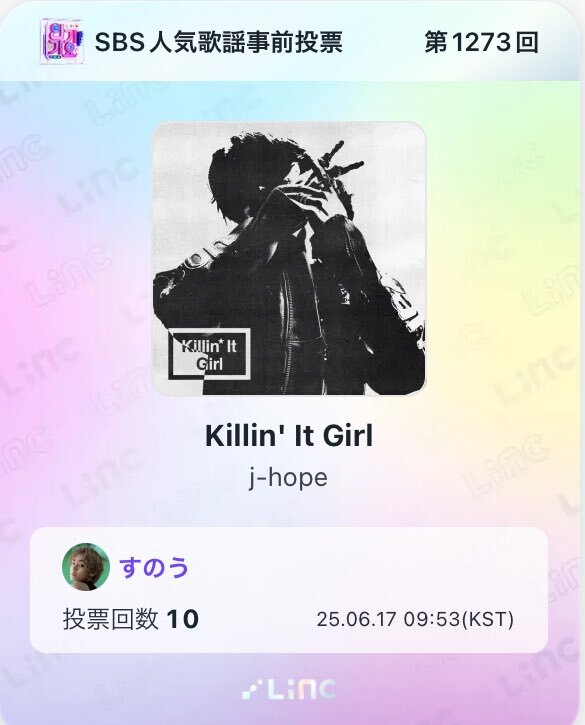Select the 第1273回 episode label

(x=481, y=42)
